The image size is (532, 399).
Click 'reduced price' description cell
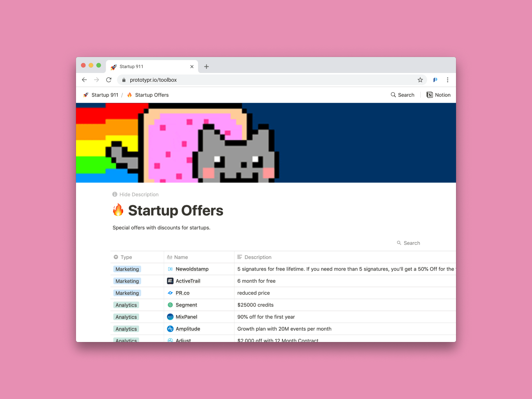(345, 293)
